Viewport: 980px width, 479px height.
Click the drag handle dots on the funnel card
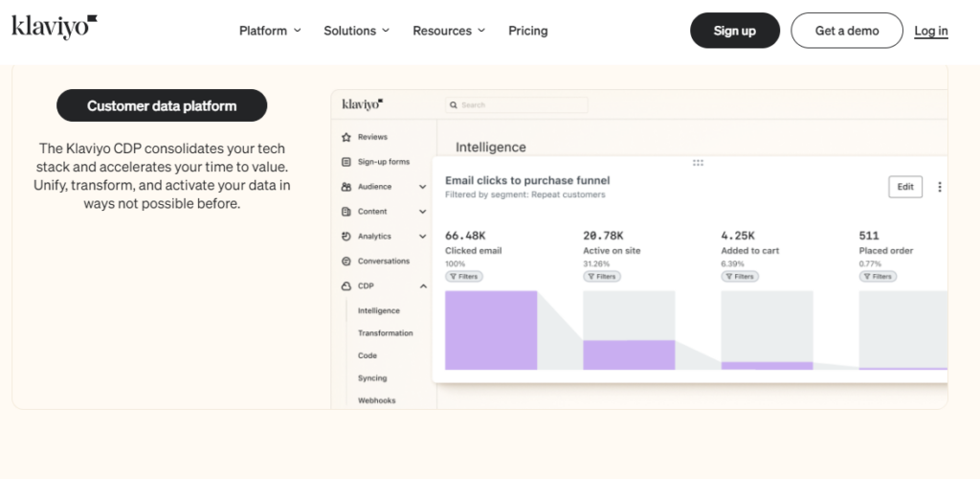[x=698, y=163]
